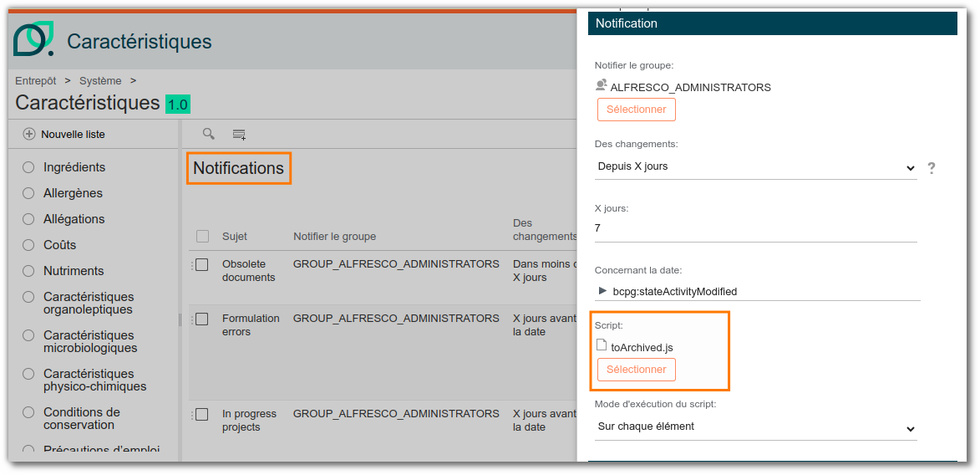Click the ALFRESCO_ADMINISTRATORS group name in the form
The height and width of the screenshot is (475, 980).
click(x=691, y=87)
